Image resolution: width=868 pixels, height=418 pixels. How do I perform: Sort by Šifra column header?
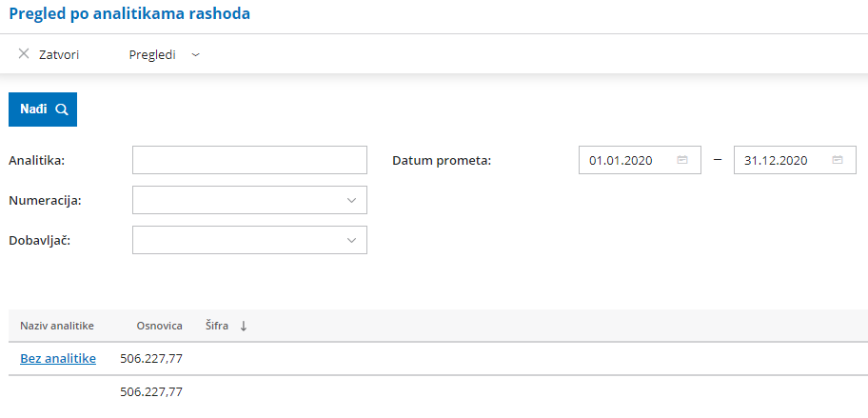tap(217, 326)
